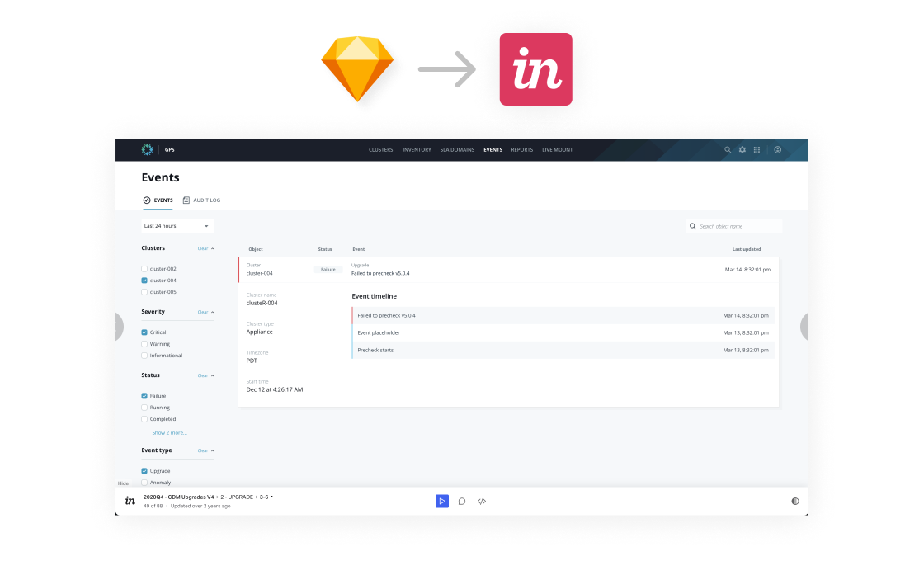Enable the Informational severity checkbox
Image resolution: width=924 pixels, height=561 pixels.
pos(144,356)
